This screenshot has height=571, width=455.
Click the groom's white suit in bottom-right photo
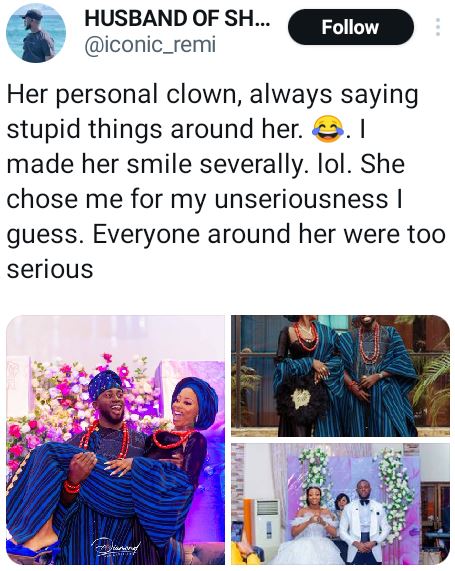[x=363, y=527]
